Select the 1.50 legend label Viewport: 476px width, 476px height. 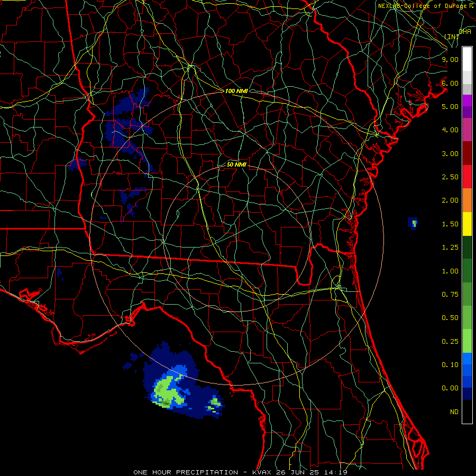(450, 224)
